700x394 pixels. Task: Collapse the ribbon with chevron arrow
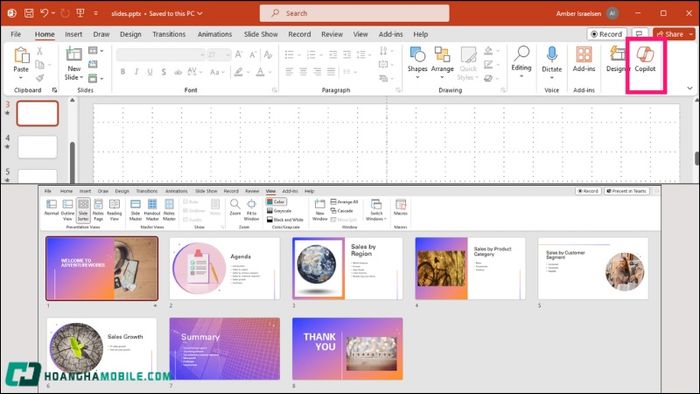pos(690,88)
